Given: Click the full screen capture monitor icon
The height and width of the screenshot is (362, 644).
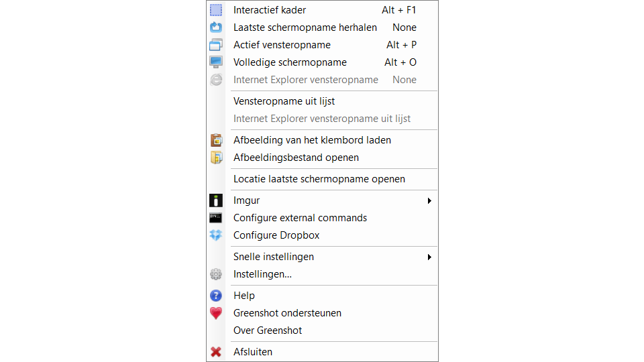Looking at the screenshot, I should click(x=216, y=62).
